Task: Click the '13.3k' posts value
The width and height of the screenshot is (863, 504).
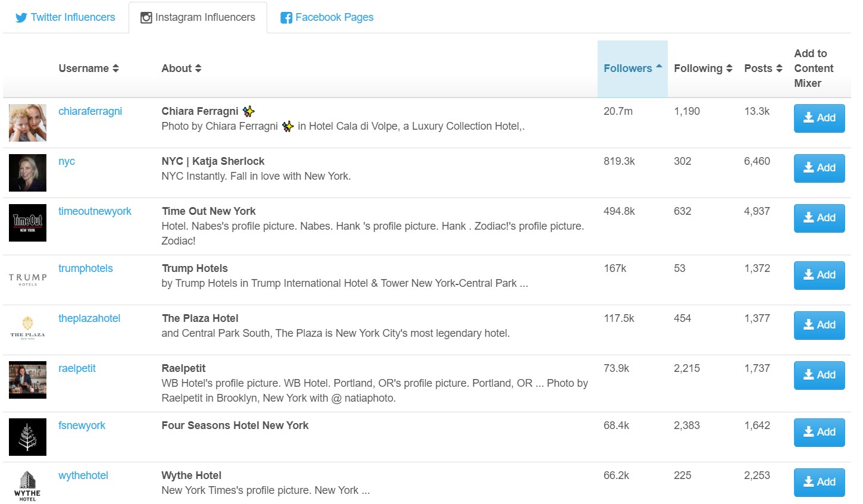Action: click(x=756, y=111)
